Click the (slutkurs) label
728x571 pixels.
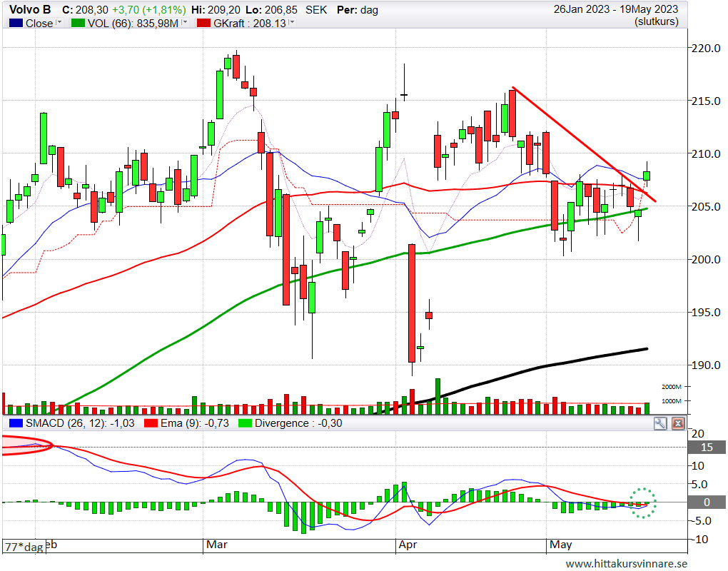[x=657, y=21]
